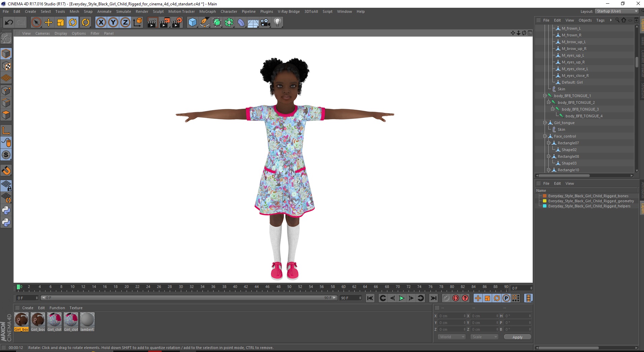Screen dimensions: 644x352
Task: Click the Undo arrow icon
Action: pyautogui.click(x=9, y=23)
